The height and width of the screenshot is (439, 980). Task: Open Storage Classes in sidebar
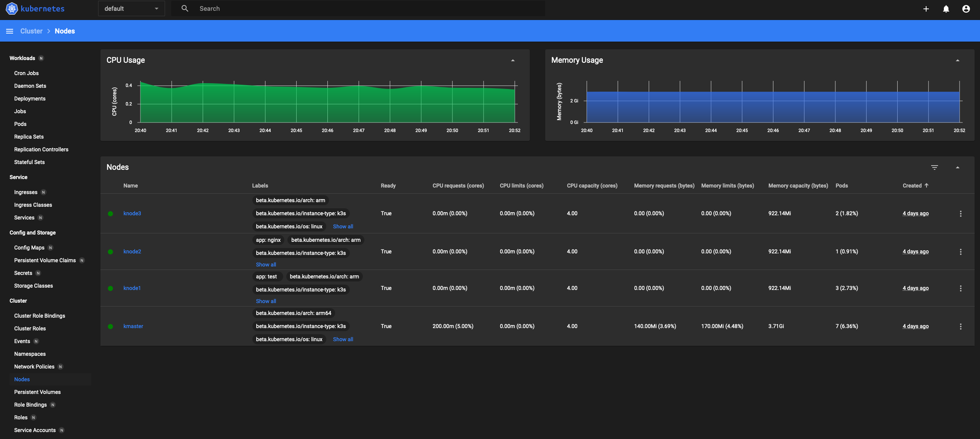pos(33,286)
